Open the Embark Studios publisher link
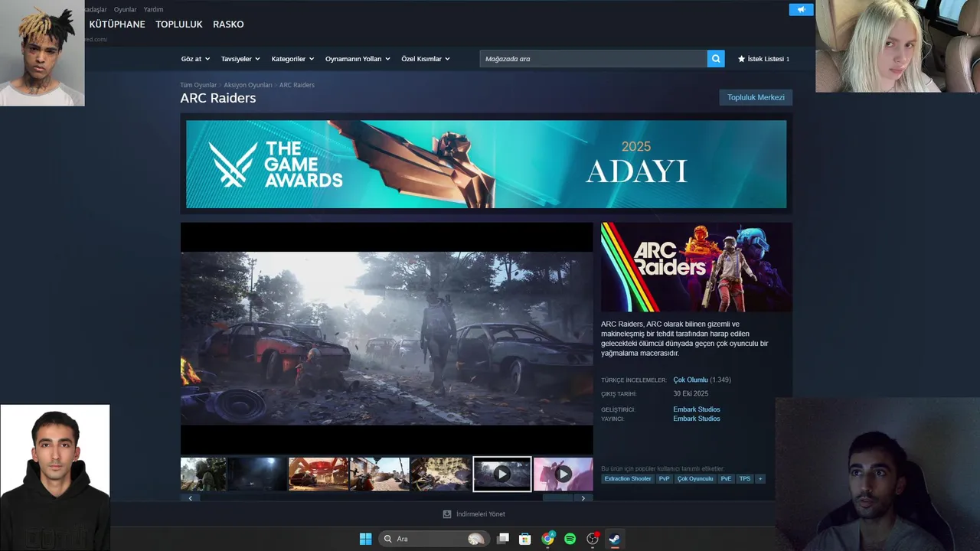This screenshot has width=980, height=551. tap(697, 419)
